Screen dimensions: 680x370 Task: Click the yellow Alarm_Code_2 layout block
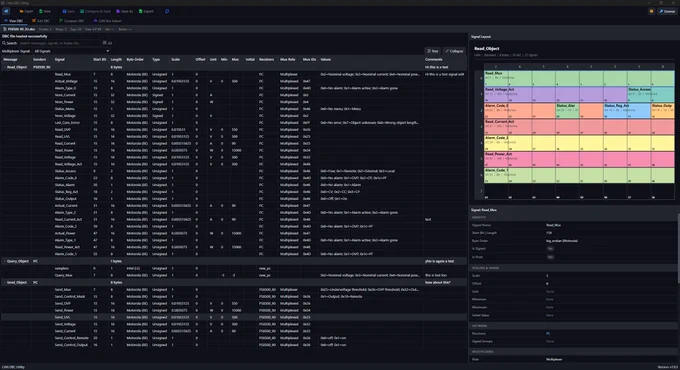[x=579, y=143]
